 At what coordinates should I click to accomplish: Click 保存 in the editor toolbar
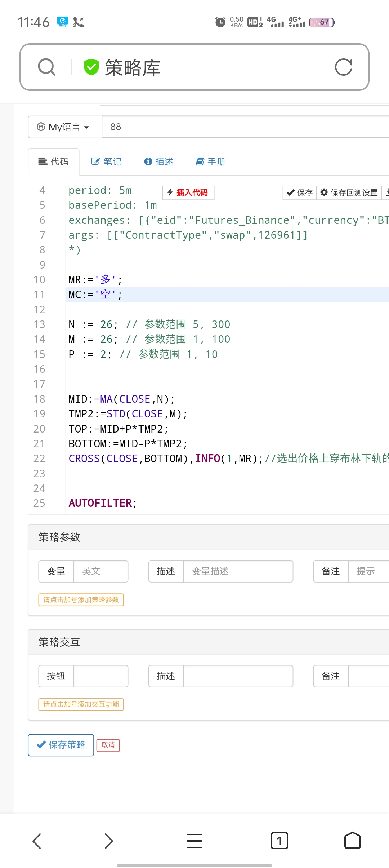click(300, 192)
